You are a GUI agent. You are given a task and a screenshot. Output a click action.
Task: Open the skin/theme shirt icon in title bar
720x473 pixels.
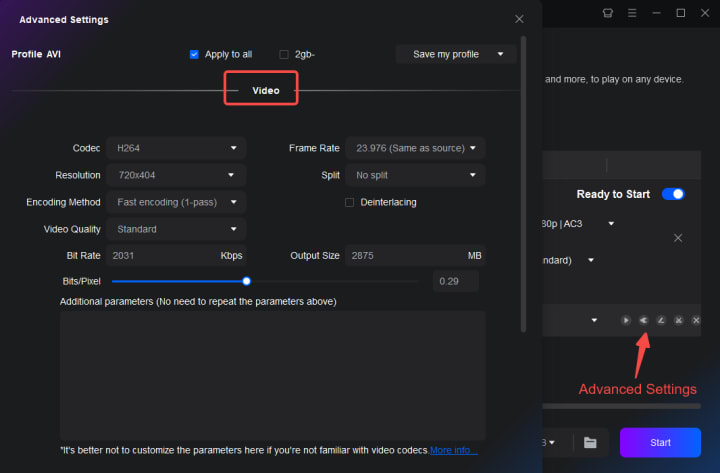tap(608, 13)
